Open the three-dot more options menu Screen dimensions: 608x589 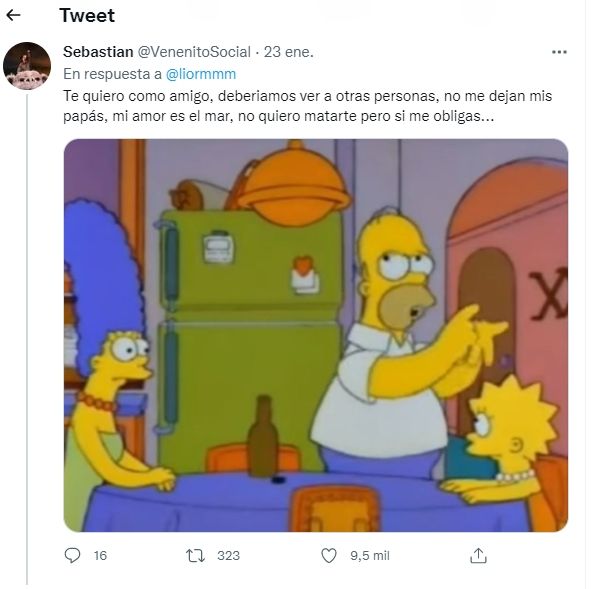[x=559, y=52]
